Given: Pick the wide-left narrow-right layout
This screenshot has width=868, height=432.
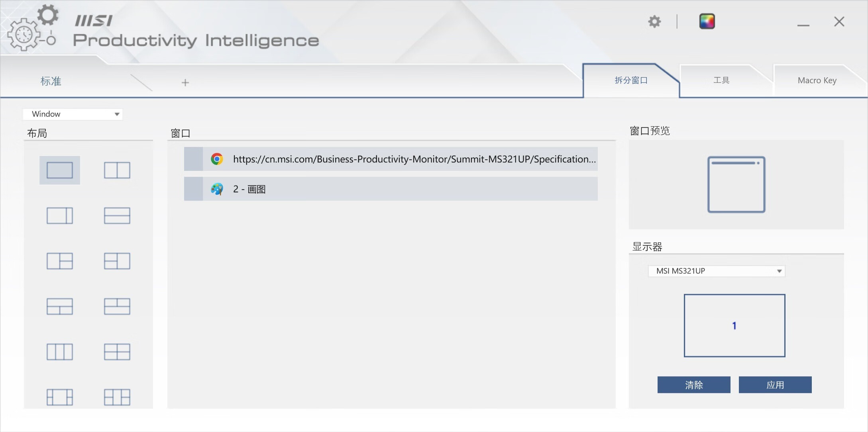Looking at the screenshot, I should pos(60,215).
